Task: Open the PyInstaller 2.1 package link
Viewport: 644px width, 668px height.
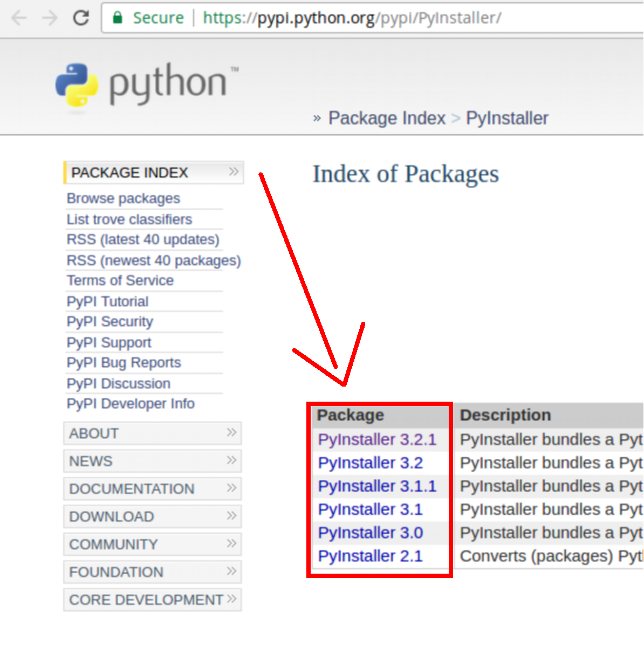Action: coord(370,556)
